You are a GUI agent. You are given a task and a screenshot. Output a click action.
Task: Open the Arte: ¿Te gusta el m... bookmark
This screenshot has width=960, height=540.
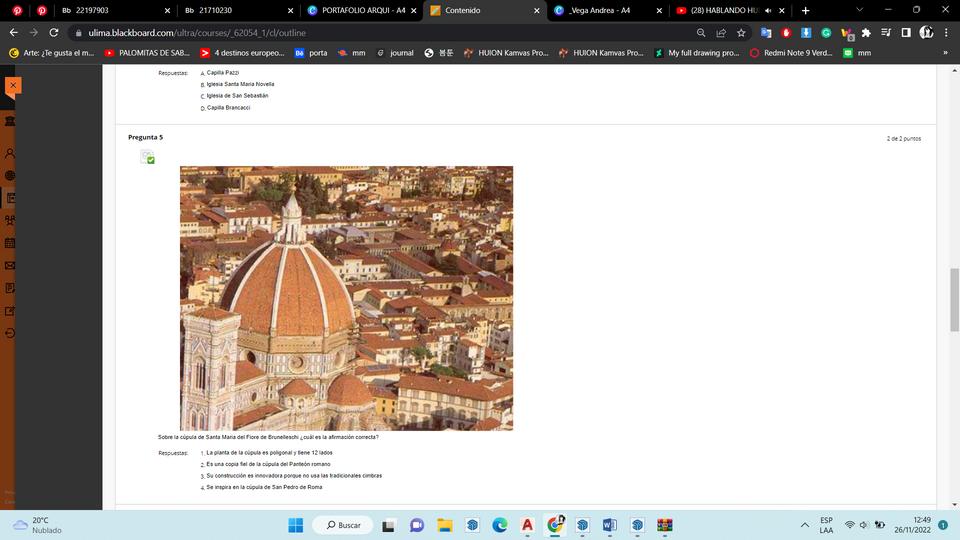(x=52, y=53)
